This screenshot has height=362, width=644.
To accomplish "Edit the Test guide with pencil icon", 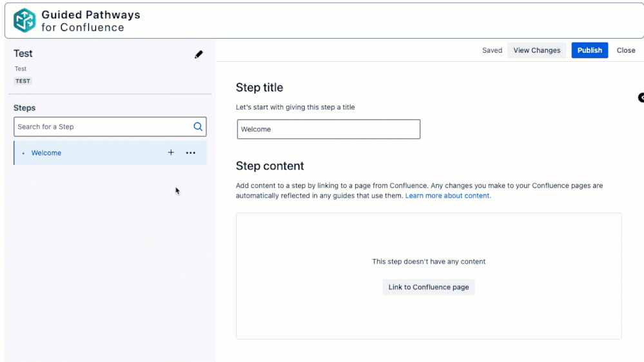I will tap(199, 54).
